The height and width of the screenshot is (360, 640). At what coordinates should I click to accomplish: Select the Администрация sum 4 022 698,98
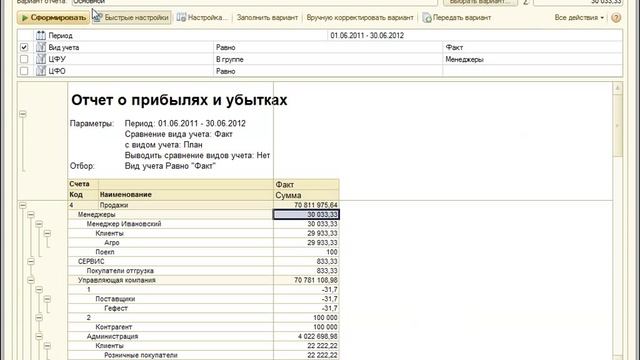point(306,337)
